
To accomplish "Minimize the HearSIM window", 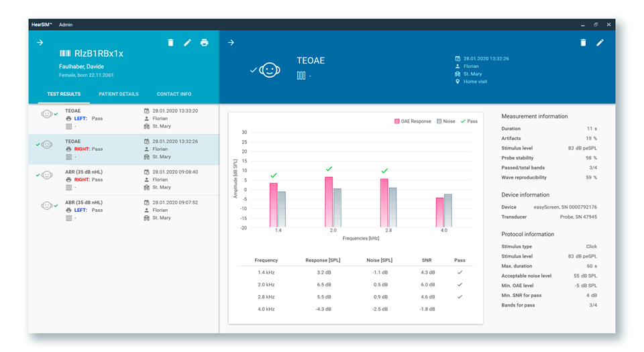I will 582,25.
